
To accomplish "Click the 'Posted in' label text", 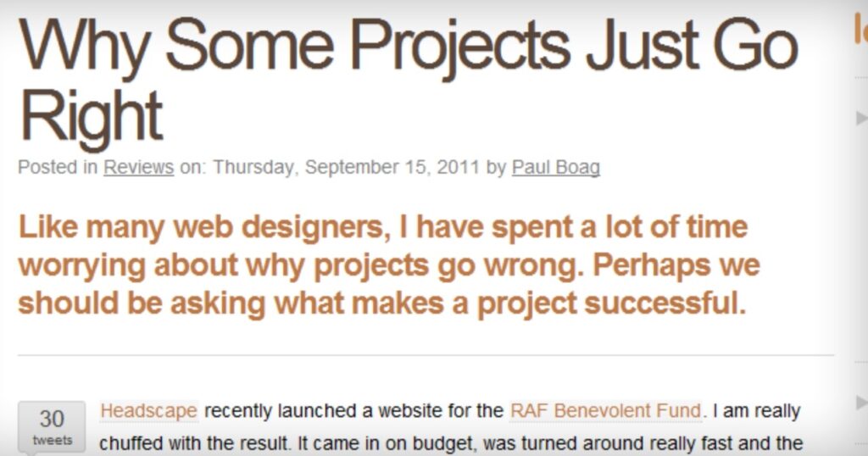I will point(58,167).
